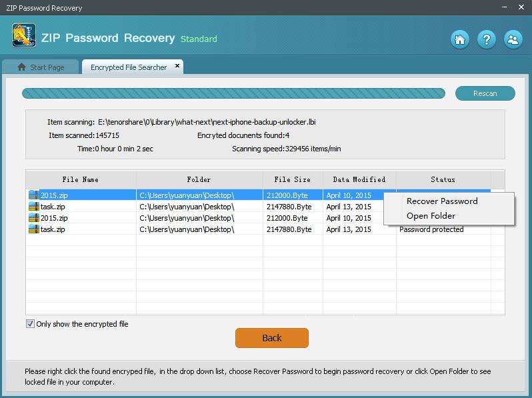Click the scan progress bar
The width and height of the screenshot is (532, 398).
tap(233, 93)
